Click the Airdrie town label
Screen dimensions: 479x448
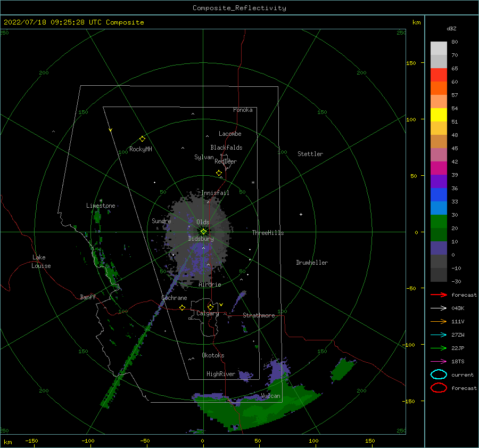tap(210, 284)
